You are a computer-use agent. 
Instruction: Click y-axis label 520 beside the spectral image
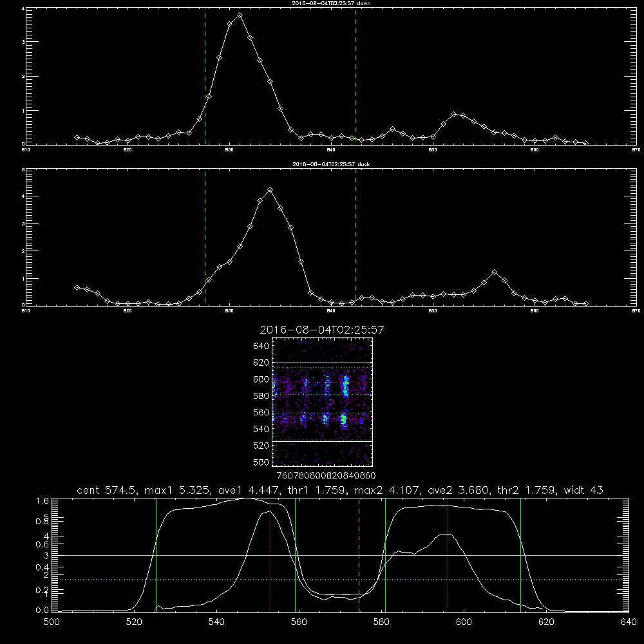click(x=261, y=446)
